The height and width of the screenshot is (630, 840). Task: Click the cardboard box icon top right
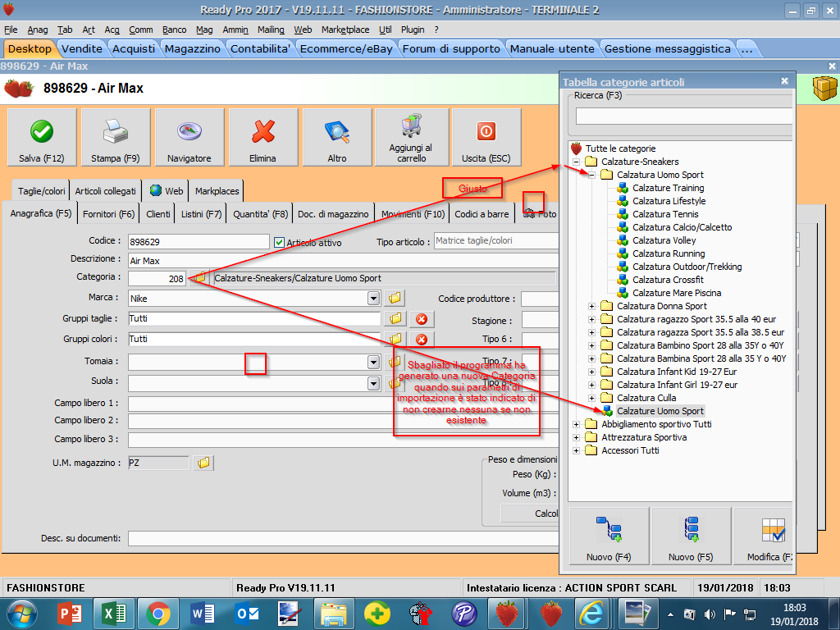click(824, 88)
